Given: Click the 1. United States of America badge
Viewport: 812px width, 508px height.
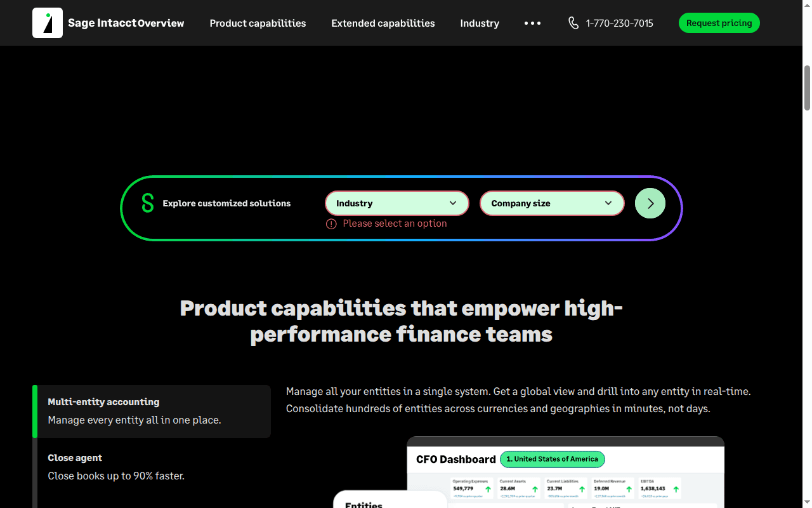Looking at the screenshot, I should tap(552, 459).
